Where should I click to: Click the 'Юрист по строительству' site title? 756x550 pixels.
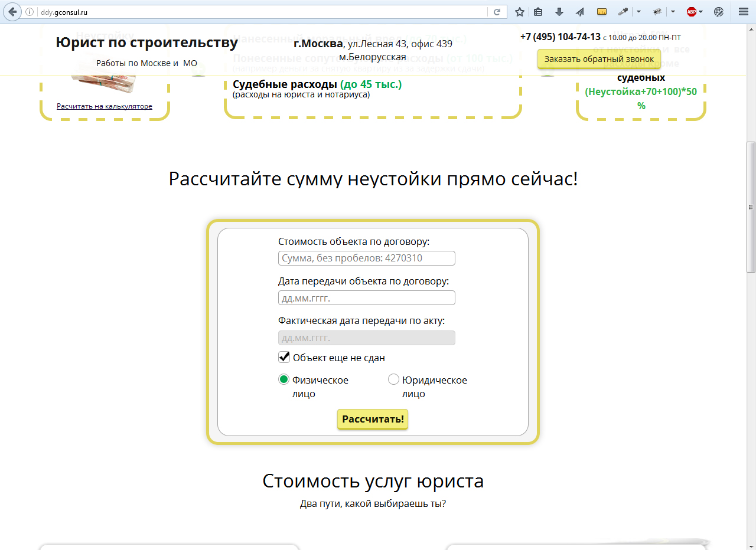coord(147,42)
